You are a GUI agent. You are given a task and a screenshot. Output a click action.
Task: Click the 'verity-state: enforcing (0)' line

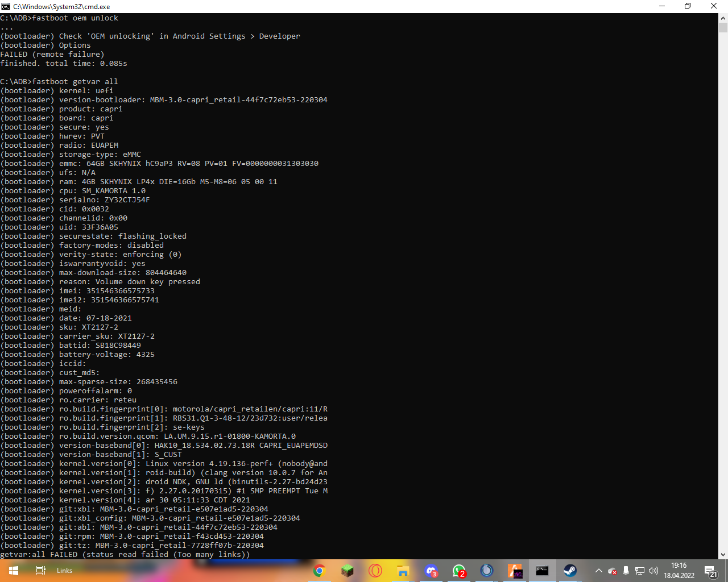91,254
